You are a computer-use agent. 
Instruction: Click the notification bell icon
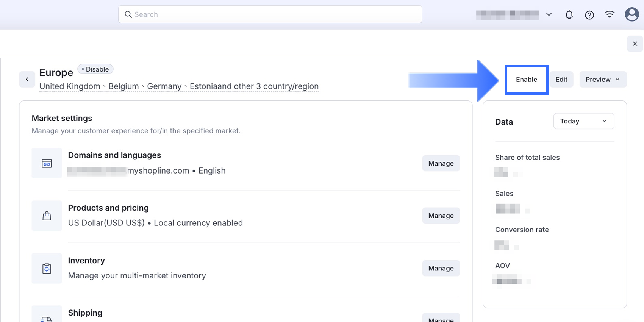(x=569, y=15)
